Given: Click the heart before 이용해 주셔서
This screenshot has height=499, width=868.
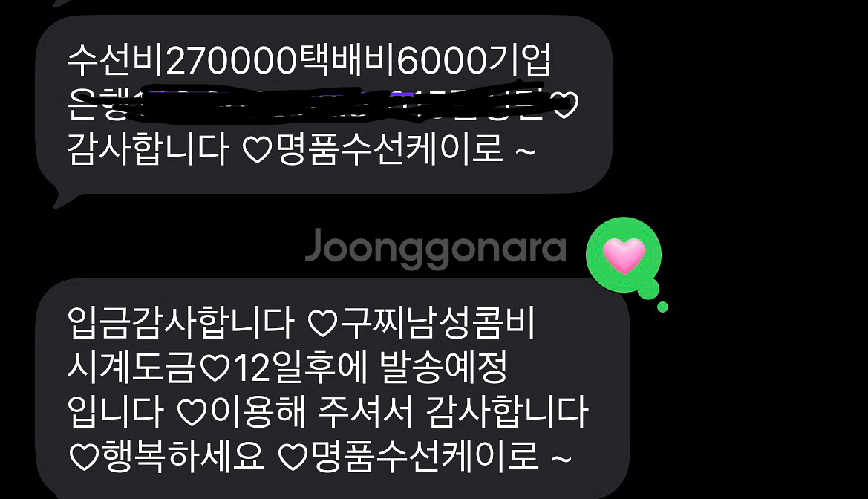Looking at the screenshot, I should click(192, 413).
